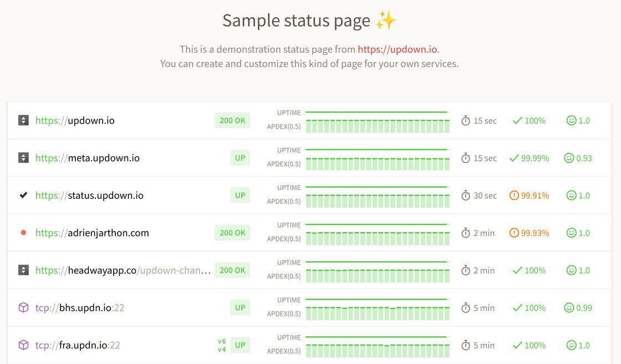Click the stopwatch icon in the headwayapp.co row
Viewport: 621px width, 364px height.
click(x=466, y=270)
